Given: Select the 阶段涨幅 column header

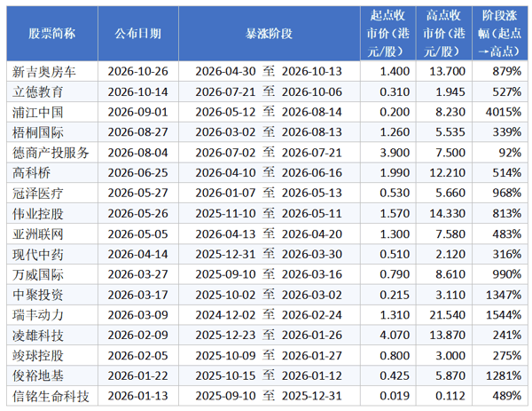Looking at the screenshot, I should (500, 33).
